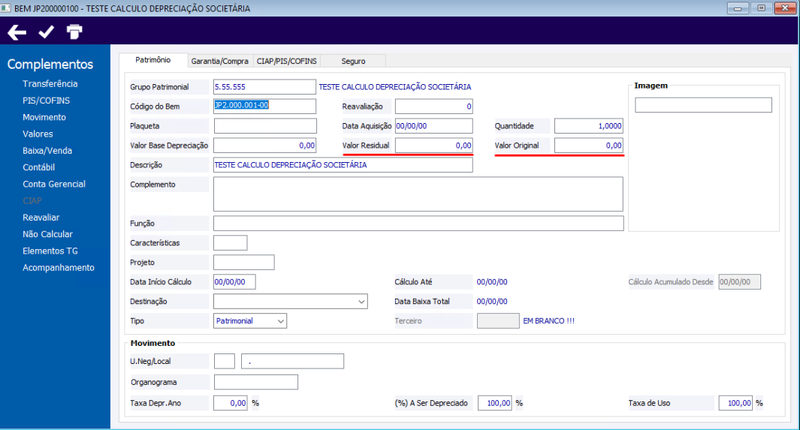800x430 pixels.
Task: Click the Complemento text area
Action: 418,194
